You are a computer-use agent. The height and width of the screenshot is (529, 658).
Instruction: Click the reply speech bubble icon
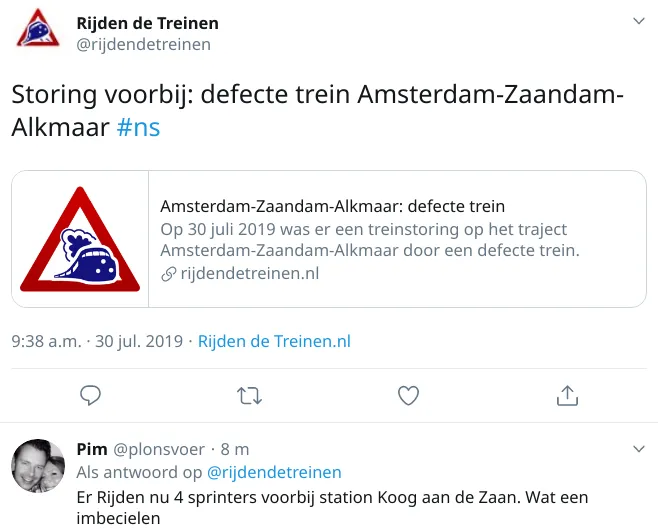click(91, 395)
